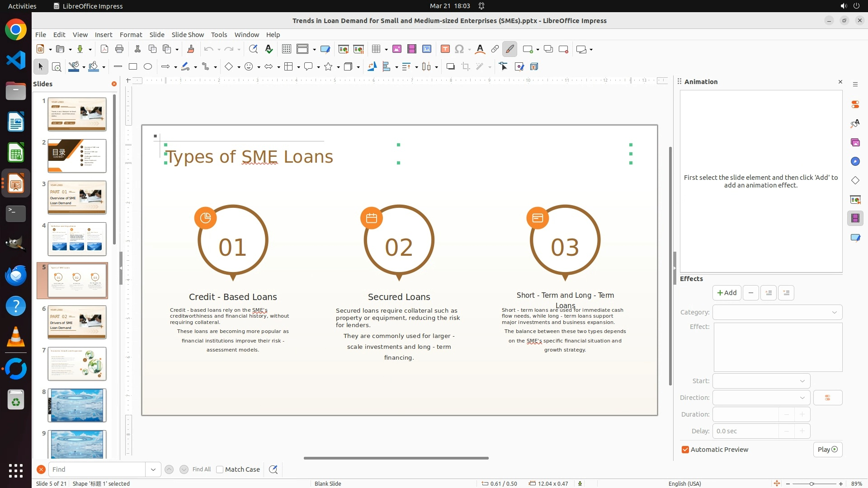868x488 pixels.
Task: Enable the Match Case checkbox
Action: (220, 469)
